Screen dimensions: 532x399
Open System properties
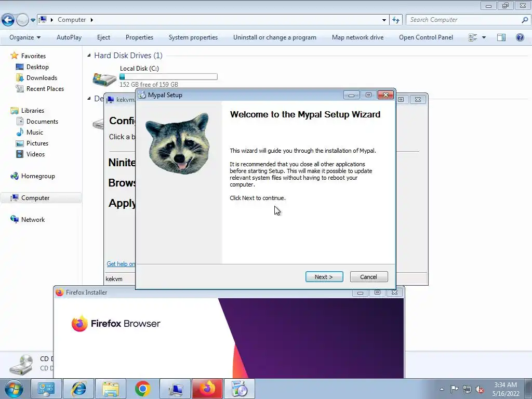pos(193,37)
